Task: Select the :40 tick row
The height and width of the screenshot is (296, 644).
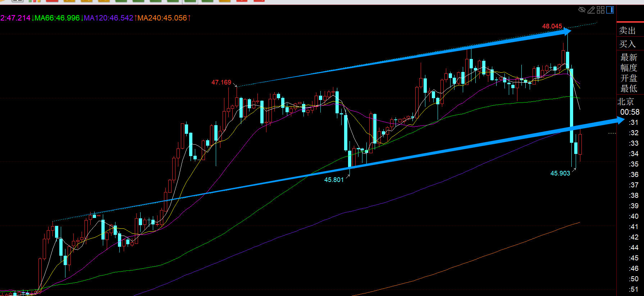Action: coord(634,217)
